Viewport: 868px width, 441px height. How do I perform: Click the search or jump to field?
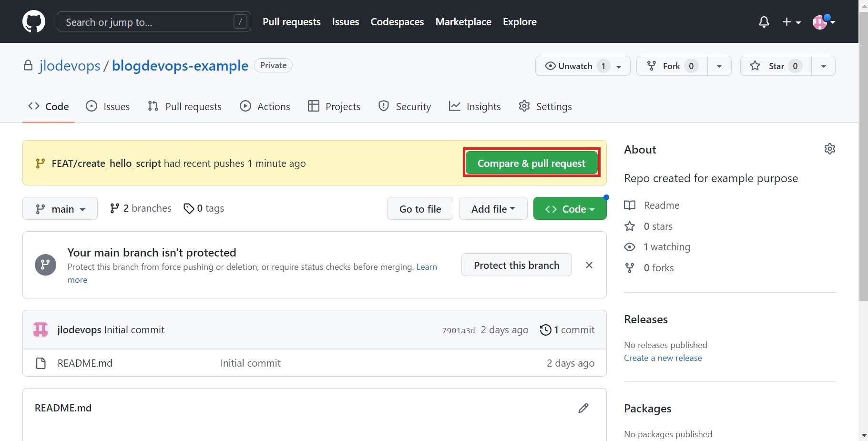tap(153, 22)
